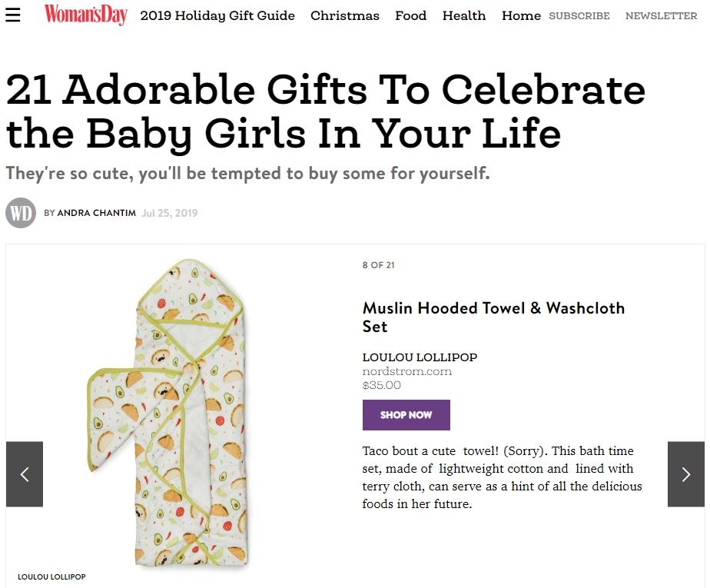This screenshot has height=588, width=710.
Task: Click the Muslin Hooded Towel & Washcloth Set title
Action: pos(493,317)
